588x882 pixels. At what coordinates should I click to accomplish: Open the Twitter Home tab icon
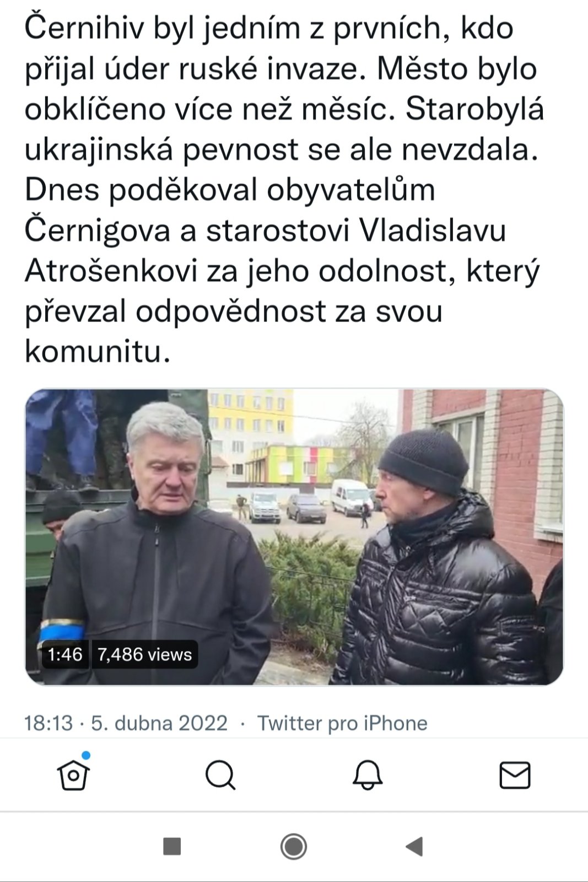pos(73,776)
